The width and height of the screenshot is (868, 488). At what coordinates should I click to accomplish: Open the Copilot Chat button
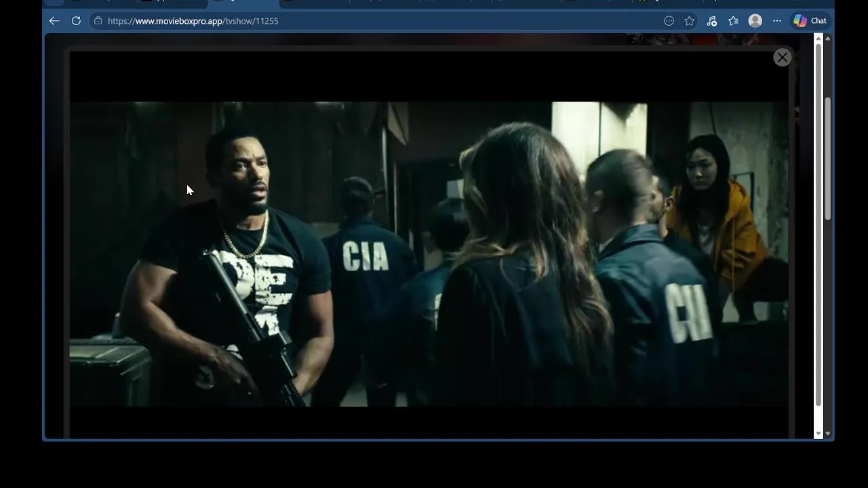click(810, 21)
